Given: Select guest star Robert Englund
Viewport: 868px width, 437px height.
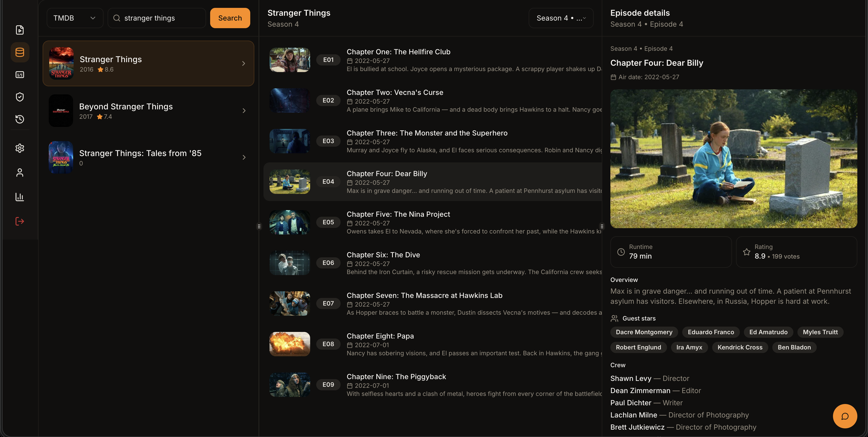Looking at the screenshot, I should click(x=638, y=347).
